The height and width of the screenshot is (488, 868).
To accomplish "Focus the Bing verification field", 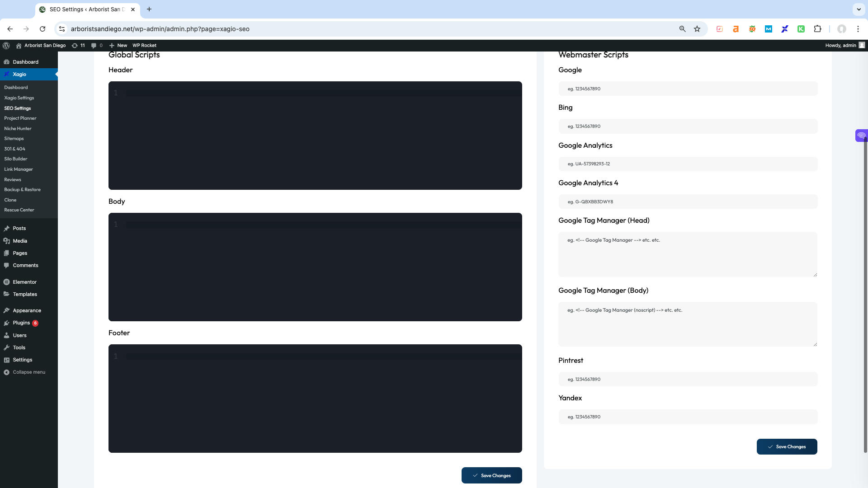I will coord(688,126).
